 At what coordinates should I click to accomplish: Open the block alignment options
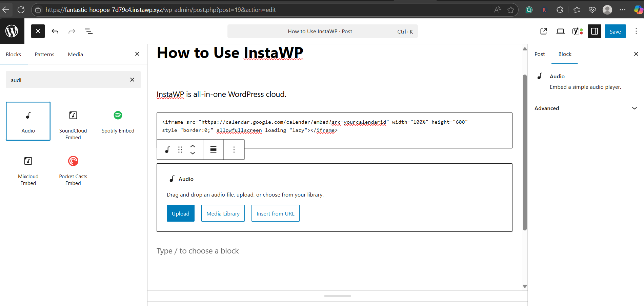click(x=213, y=149)
